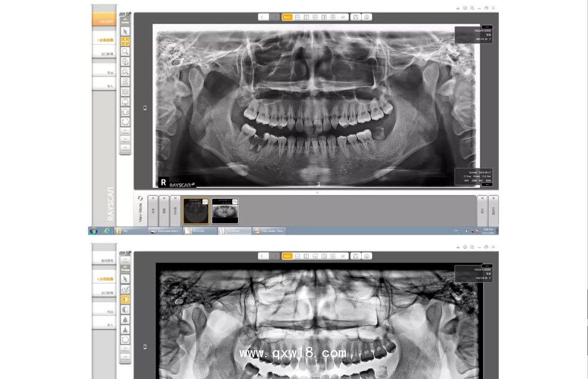The width and height of the screenshot is (588, 379).
Task: Click the View Mode refresh icon
Action: pos(140,198)
